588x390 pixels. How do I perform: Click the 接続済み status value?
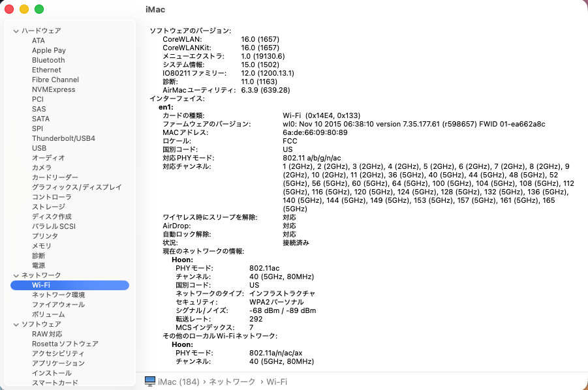[x=296, y=243]
